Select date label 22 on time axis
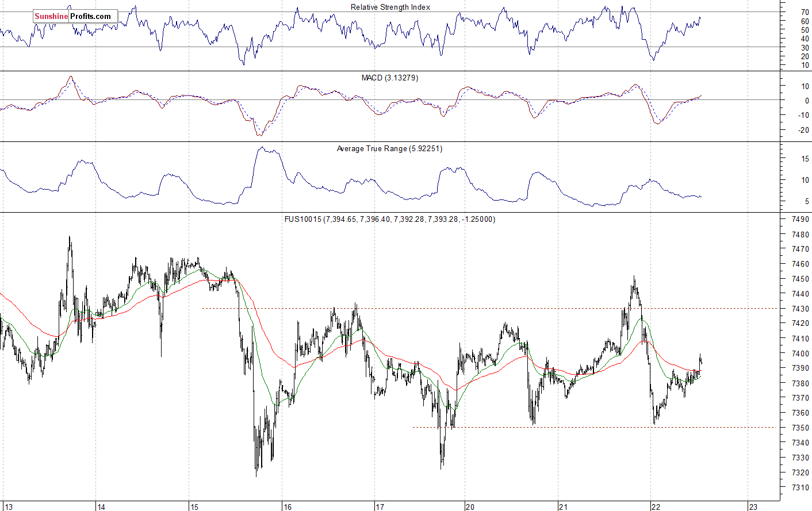Viewport: 812px width, 511px height. (656, 507)
